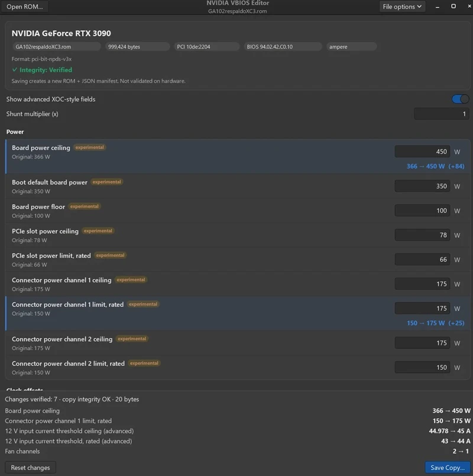This screenshot has height=476, width=473.
Task: Open the File options dropdown
Action: click(x=402, y=7)
